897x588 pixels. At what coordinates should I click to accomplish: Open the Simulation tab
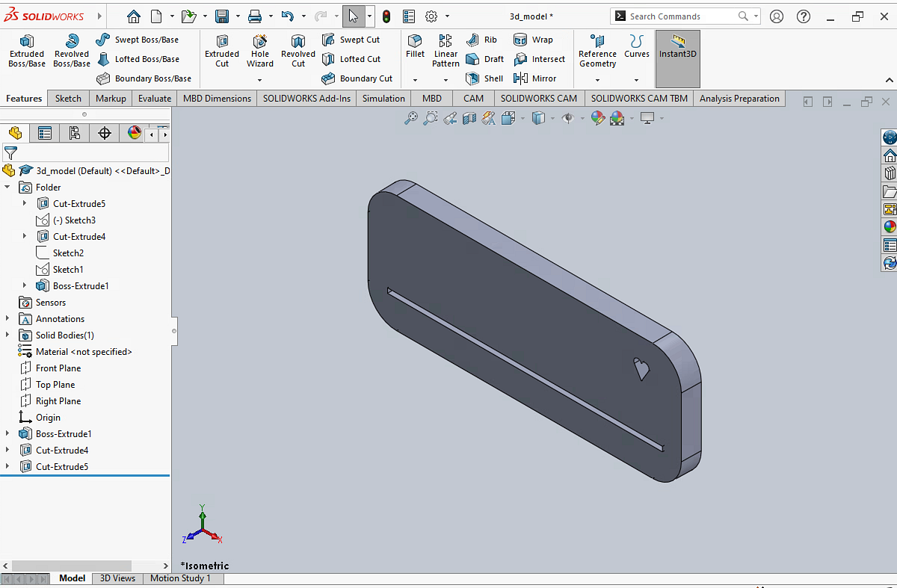pyautogui.click(x=383, y=98)
